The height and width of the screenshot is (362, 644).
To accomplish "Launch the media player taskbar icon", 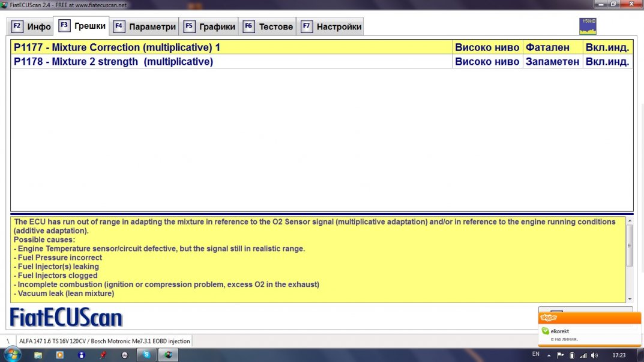I will [x=59, y=355].
